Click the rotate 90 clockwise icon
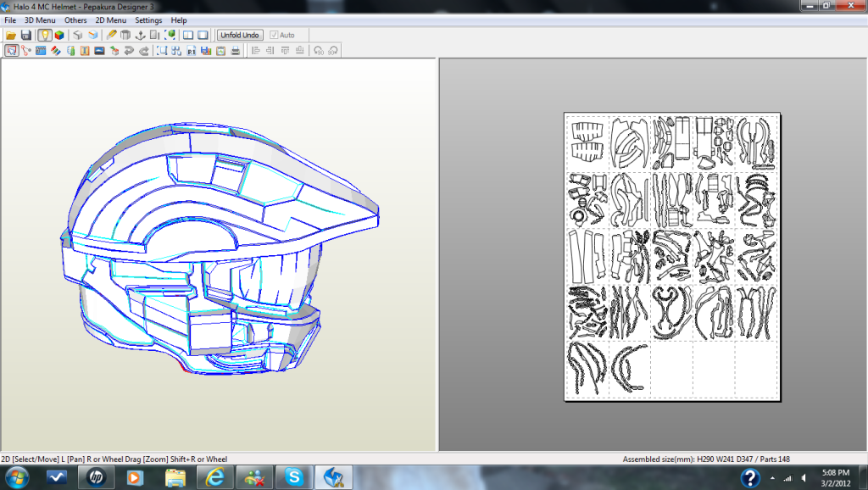 tap(332, 50)
